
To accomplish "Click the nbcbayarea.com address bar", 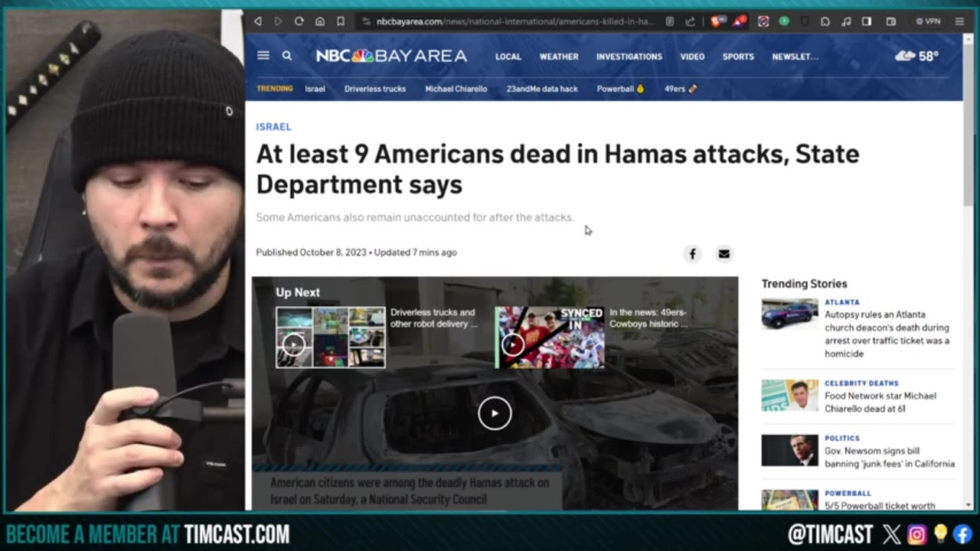I will pos(514,21).
